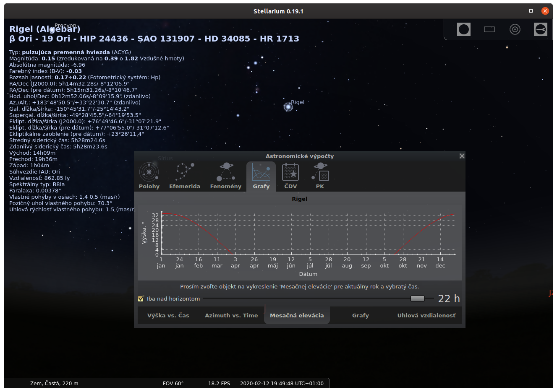Image resolution: width=557 pixels, height=392 pixels.
Task: Click the 'Astronomické výpočty' dialog title
Action: tap(300, 156)
